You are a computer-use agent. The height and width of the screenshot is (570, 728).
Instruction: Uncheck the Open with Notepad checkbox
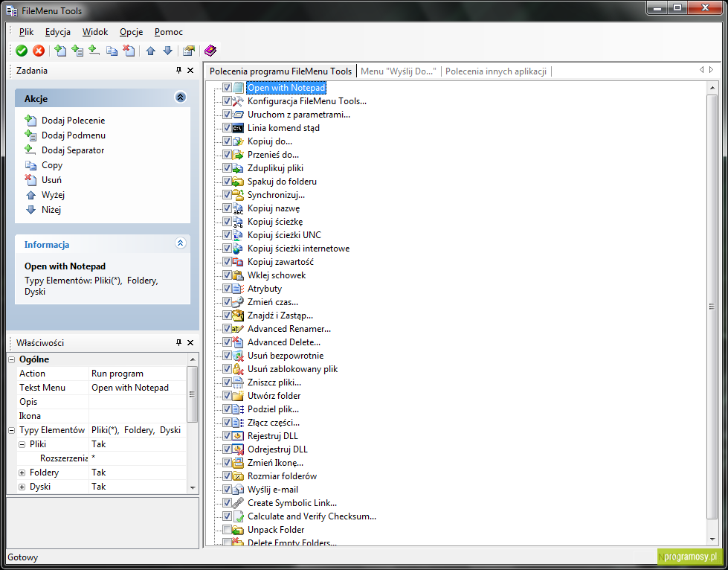point(227,87)
